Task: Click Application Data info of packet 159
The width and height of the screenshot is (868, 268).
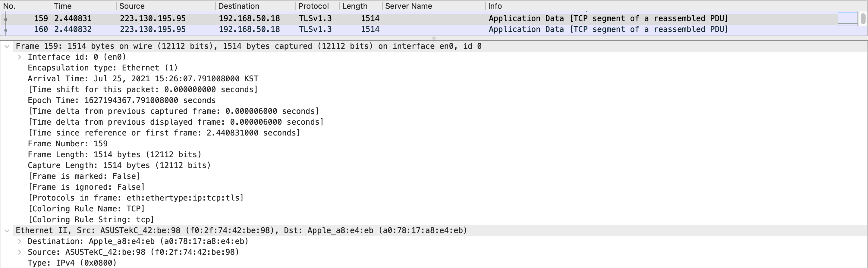Action: pyautogui.click(x=608, y=18)
